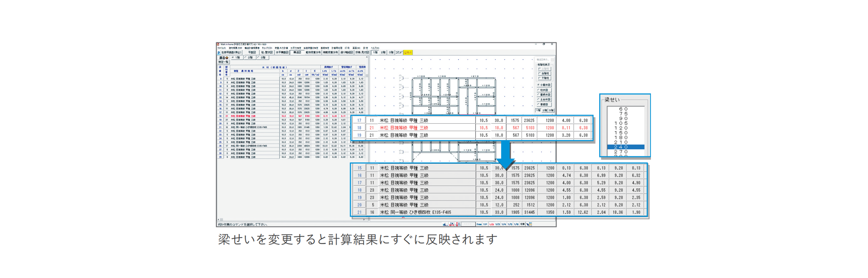
Task: Toggle the X axis constraint icon
Action: tap(452, 224)
